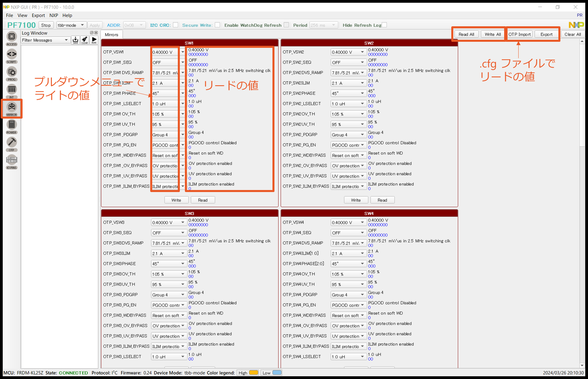The image size is (588, 379).
Task: Toggle the Secure Write checkbox
Action: [x=217, y=25]
